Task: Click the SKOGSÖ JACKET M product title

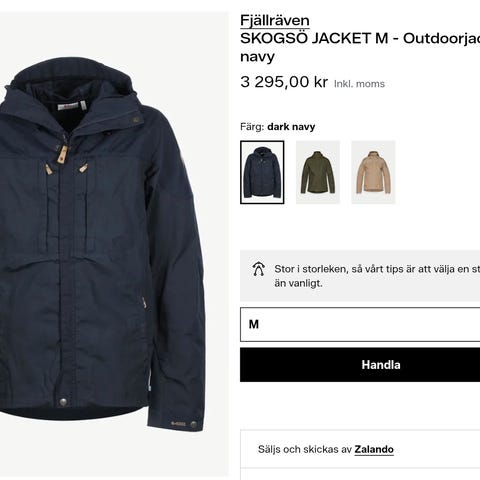Action: click(360, 47)
